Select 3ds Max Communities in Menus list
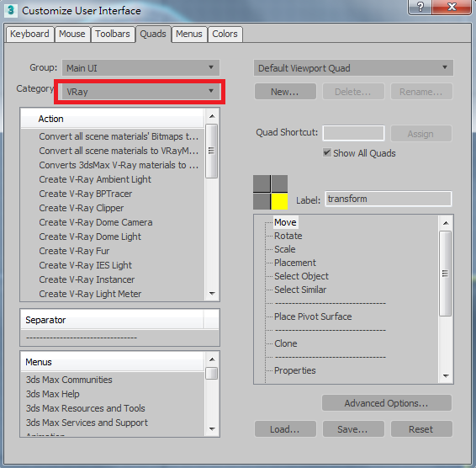This screenshot has width=476, height=468. click(69, 380)
